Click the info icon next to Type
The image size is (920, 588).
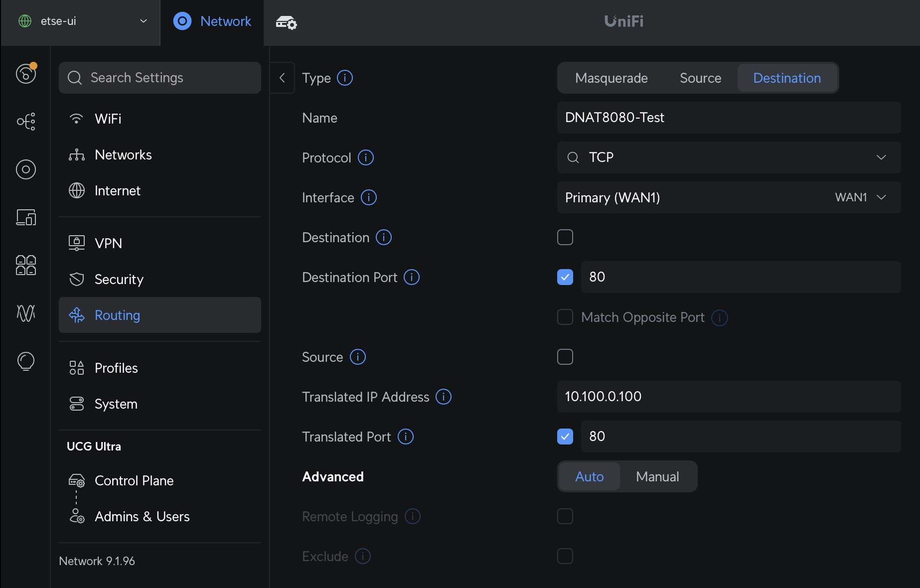345,78
